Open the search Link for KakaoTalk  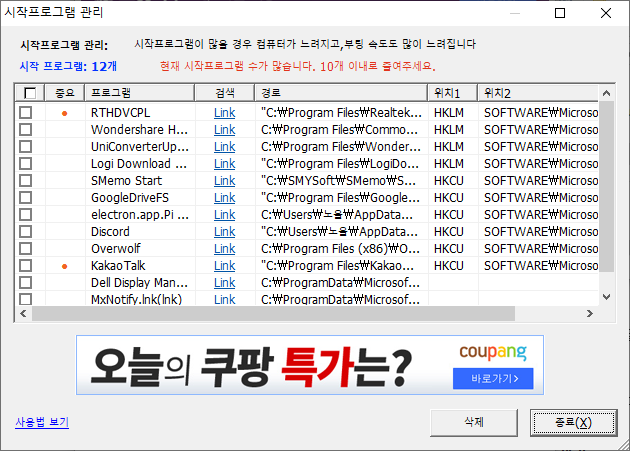(x=225, y=266)
